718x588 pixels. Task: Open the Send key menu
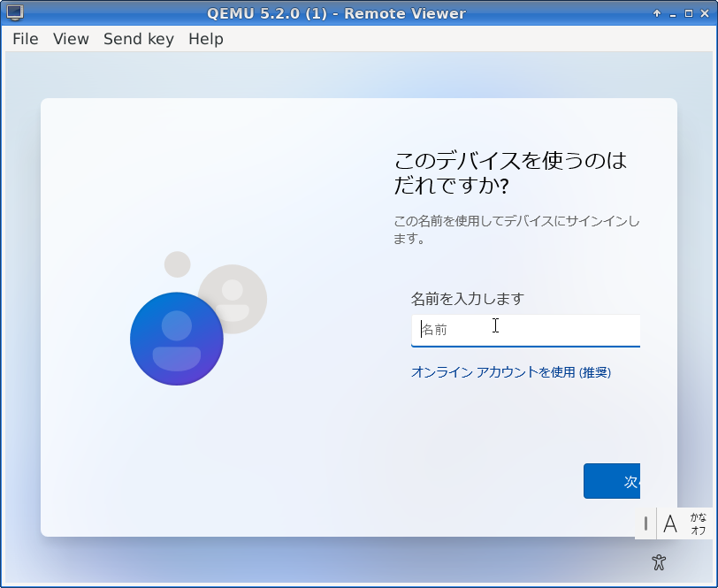point(138,39)
